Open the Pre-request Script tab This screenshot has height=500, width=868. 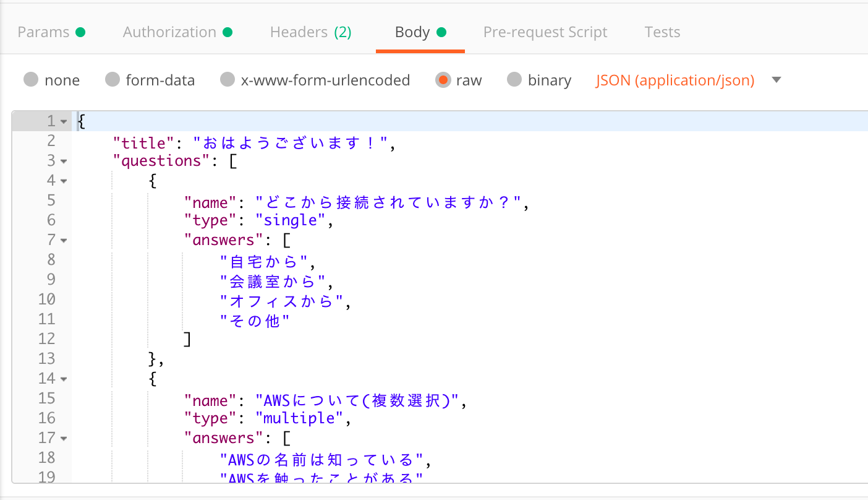click(545, 32)
